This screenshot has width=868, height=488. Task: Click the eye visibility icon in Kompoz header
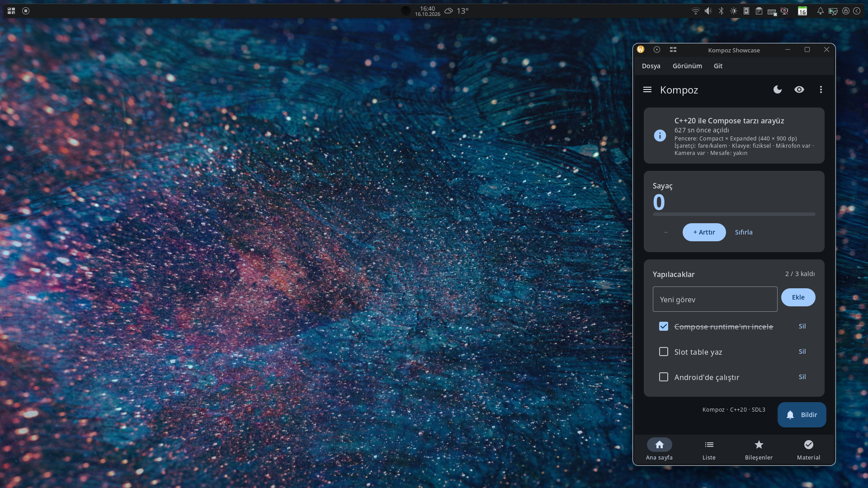click(x=799, y=89)
